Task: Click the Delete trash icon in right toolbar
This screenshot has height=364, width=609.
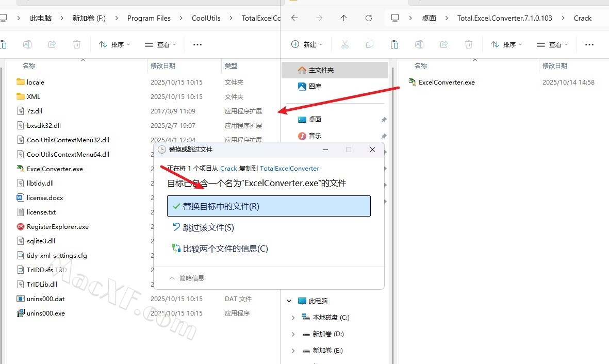Action: [x=468, y=45]
